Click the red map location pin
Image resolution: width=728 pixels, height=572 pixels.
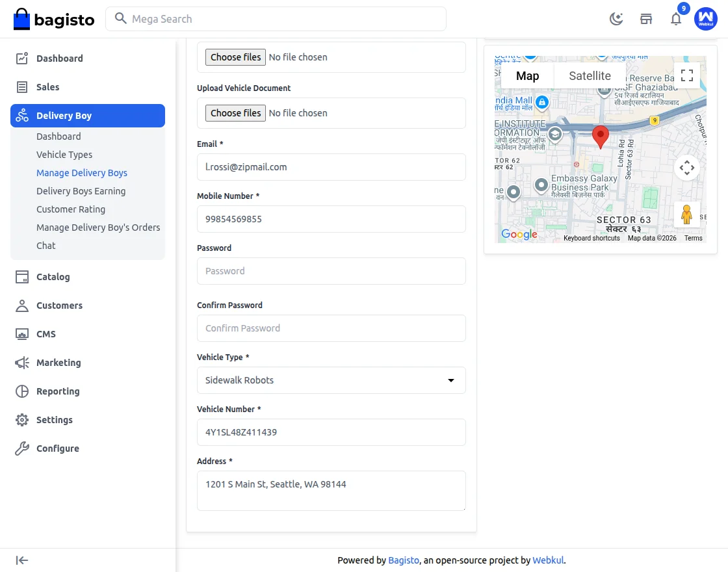[601, 136]
